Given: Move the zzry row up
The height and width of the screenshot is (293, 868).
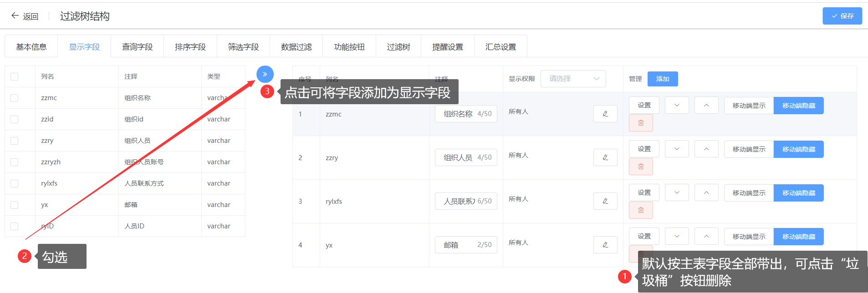Looking at the screenshot, I should 706,149.
